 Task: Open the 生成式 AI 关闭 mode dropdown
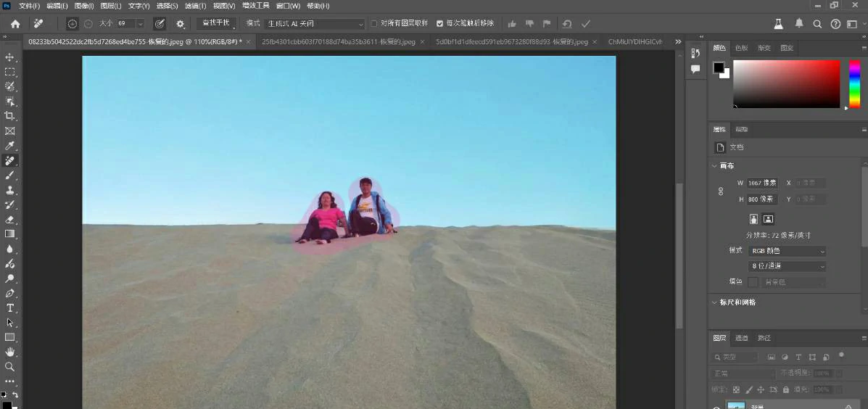click(x=315, y=24)
